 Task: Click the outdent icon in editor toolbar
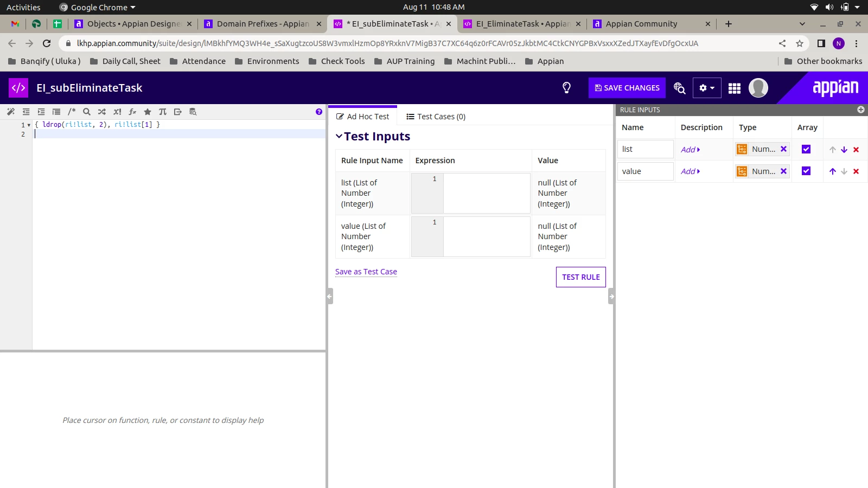tap(26, 112)
